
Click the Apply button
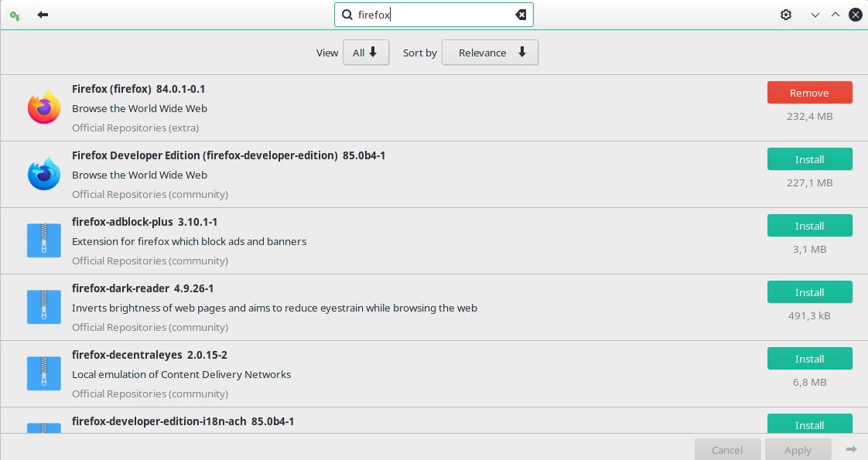(x=798, y=449)
